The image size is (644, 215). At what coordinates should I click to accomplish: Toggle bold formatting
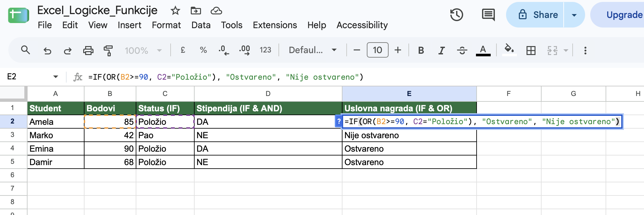(421, 50)
